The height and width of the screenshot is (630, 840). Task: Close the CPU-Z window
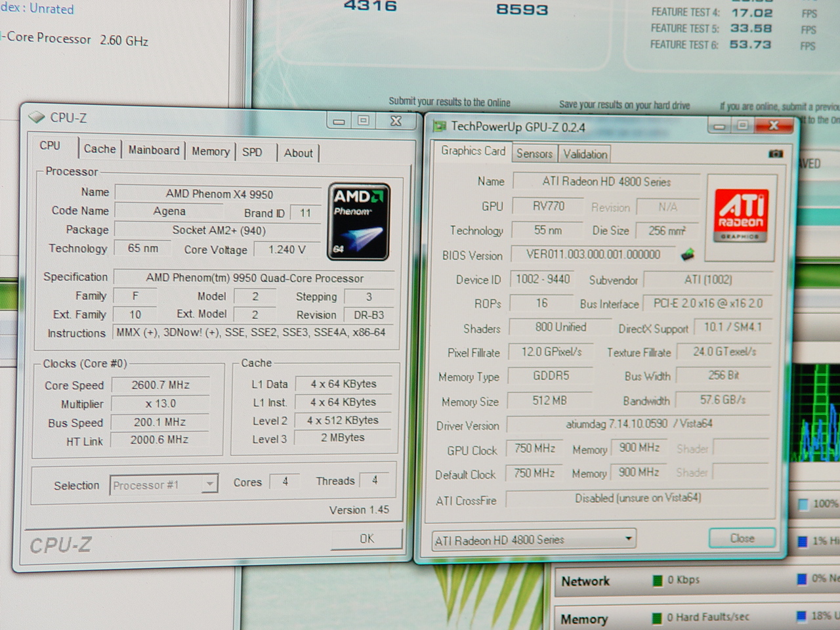(x=396, y=121)
